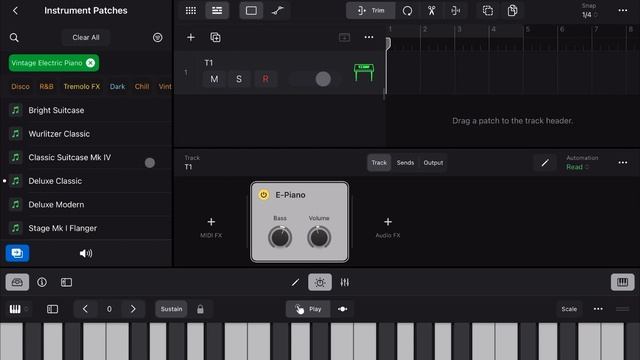Screen dimensions: 640x360
Task: Go back from Instrument Patches
Action: 16,11
